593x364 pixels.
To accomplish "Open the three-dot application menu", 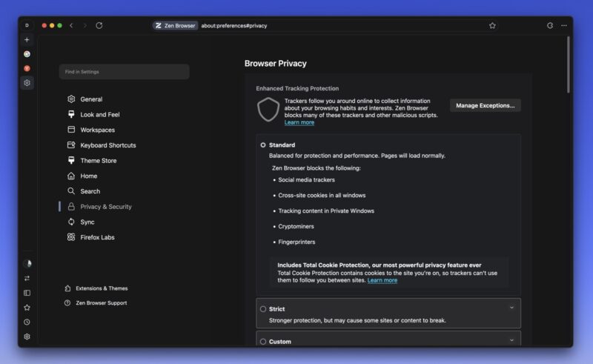I will (564, 26).
